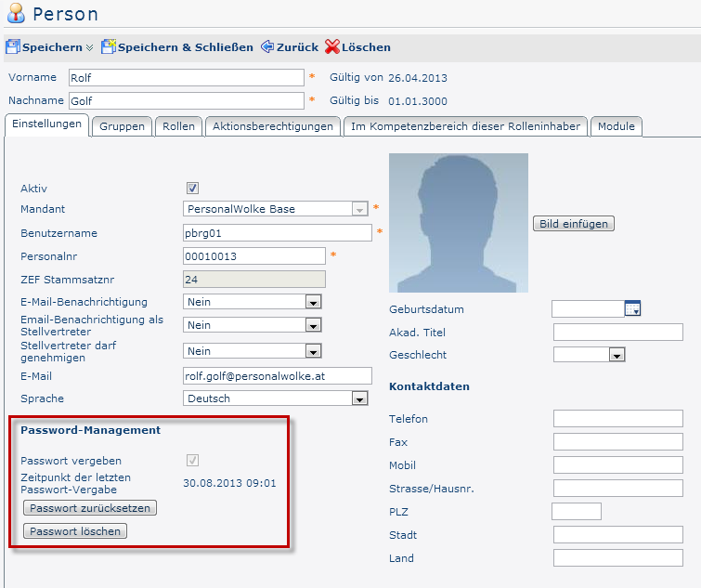The width and height of the screenshot is (701, 588).
Task: Click the Passwort zurücksetzen button
Action: [90, 508]
